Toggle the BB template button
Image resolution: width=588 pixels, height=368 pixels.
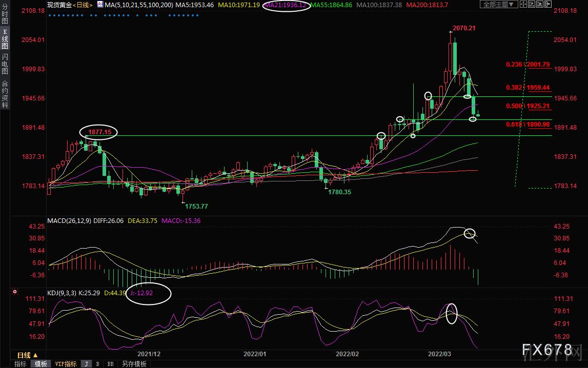pos(110,364)
